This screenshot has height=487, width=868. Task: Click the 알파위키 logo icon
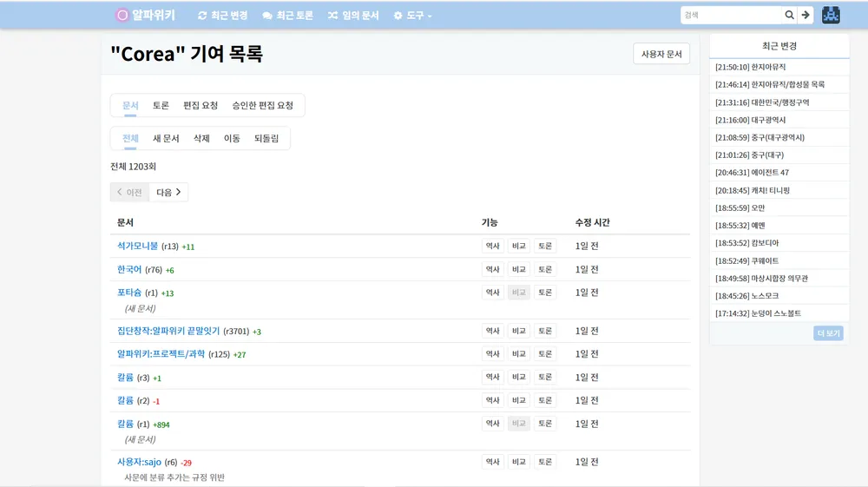(122, 16)
